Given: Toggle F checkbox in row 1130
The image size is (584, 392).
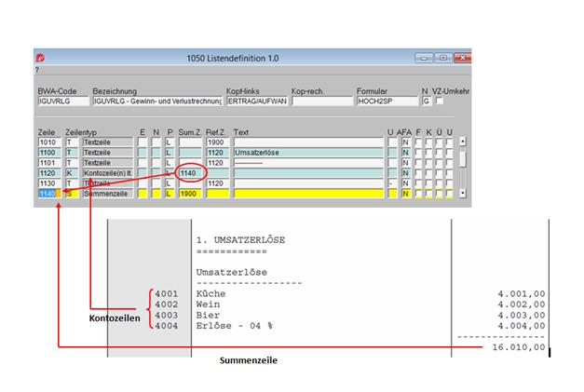Looking at the screenshot, I should (418, 183).
